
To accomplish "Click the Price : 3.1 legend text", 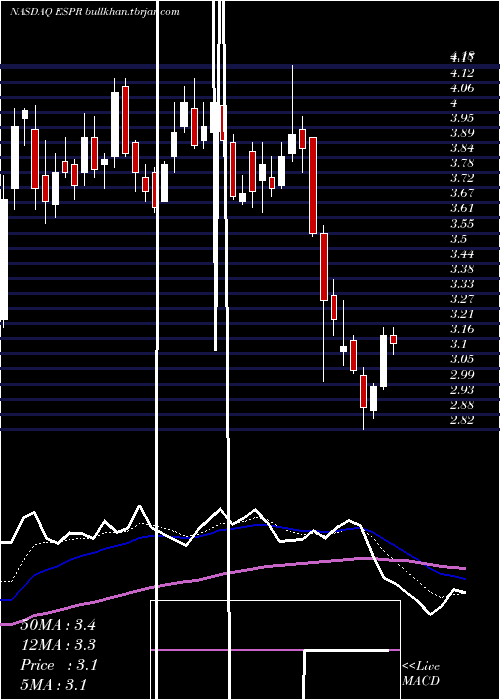I will (58, 665).
